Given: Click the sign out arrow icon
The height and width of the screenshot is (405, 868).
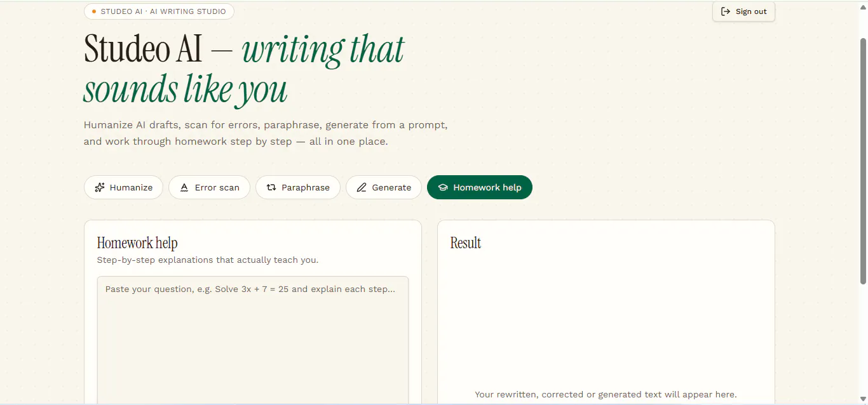Looking at the screenshot, I should click(726, 11).
